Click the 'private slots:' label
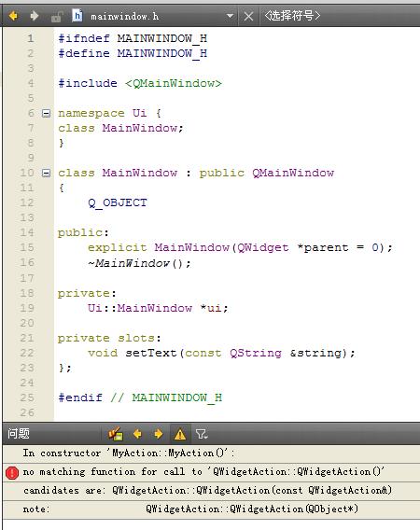Viewport: 420px width, 530px height. point(109,339)
